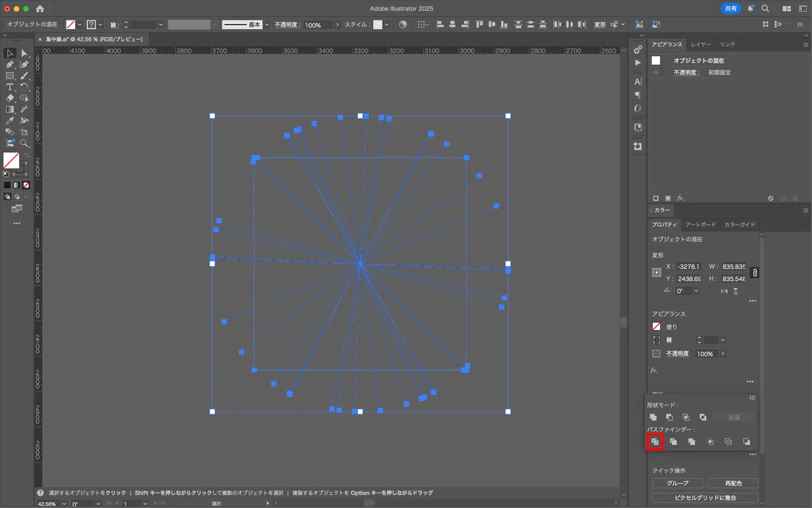The image size is (812, 508).
Task: Click the opacity 100% field in control bar
Action: [317, 24]
